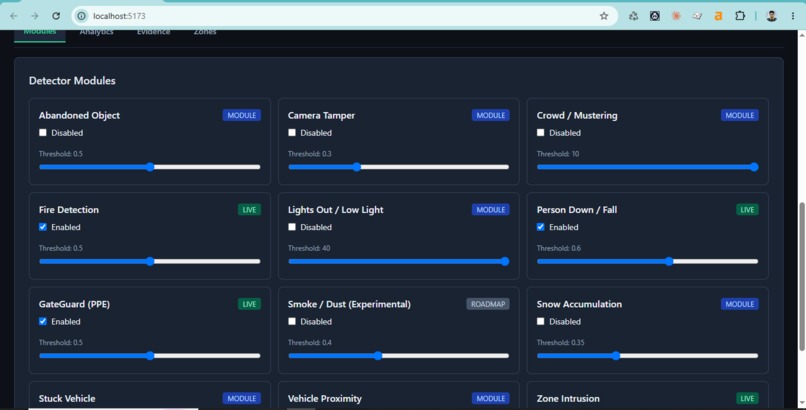Click the ROADMAP badge on Smoke / Dust

pos(488,304)
